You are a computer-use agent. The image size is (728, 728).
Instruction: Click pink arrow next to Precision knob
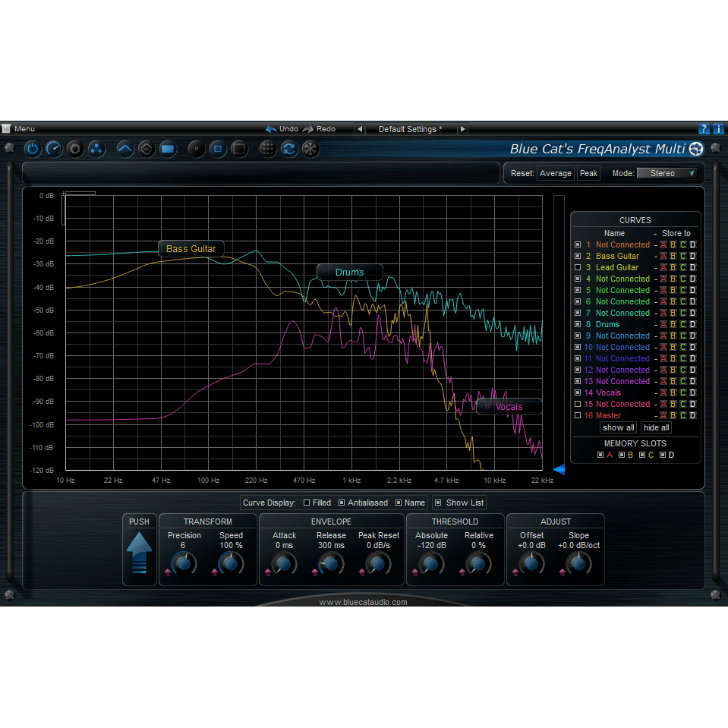coord(168,572)
